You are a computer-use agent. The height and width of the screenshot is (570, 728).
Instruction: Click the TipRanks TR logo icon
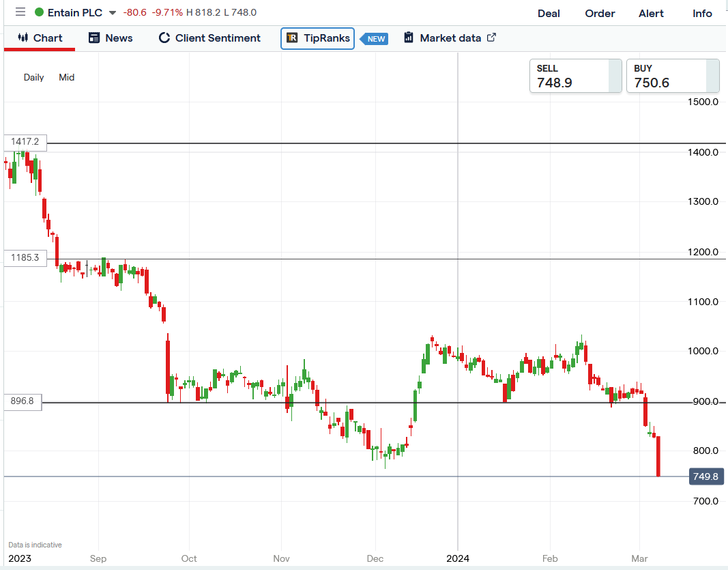tap(292, 38)
